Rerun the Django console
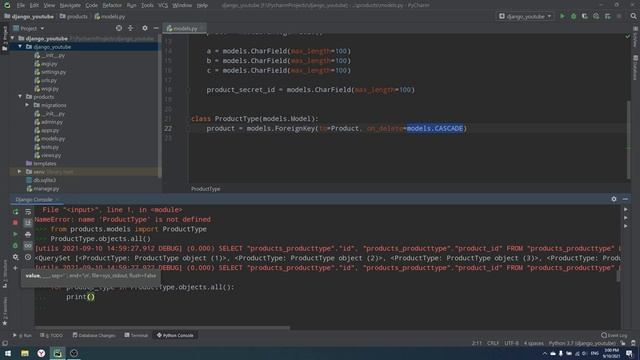 point(16,212)
